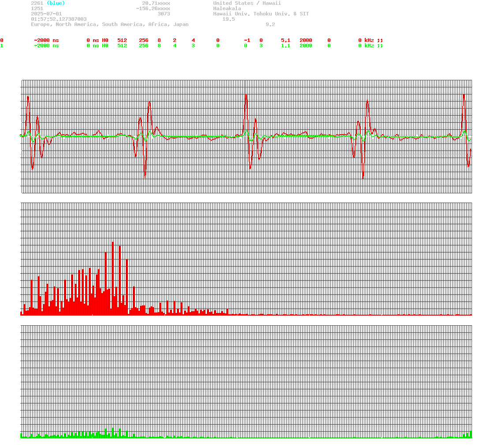Select the cyan (blue) label
This screenshot has height=448, width=483.
[56, 3]
